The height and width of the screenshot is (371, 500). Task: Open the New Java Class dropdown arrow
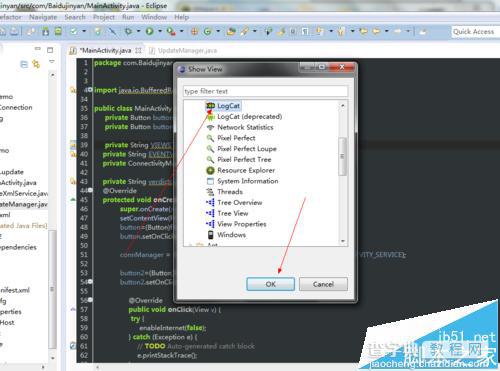tap(218, 31)
